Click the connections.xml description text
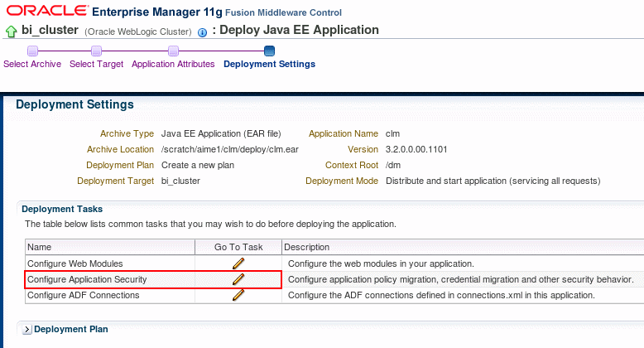This screenshot has width=644, height=348. click(x=441, y=295)
